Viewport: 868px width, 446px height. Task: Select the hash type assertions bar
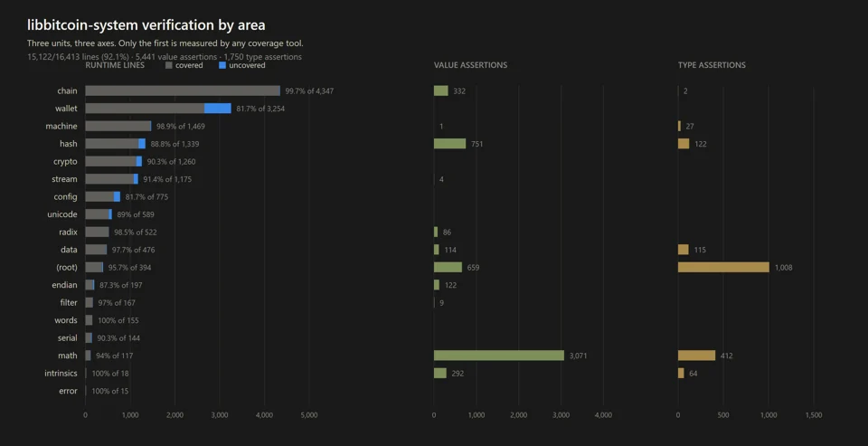[684, 144]
